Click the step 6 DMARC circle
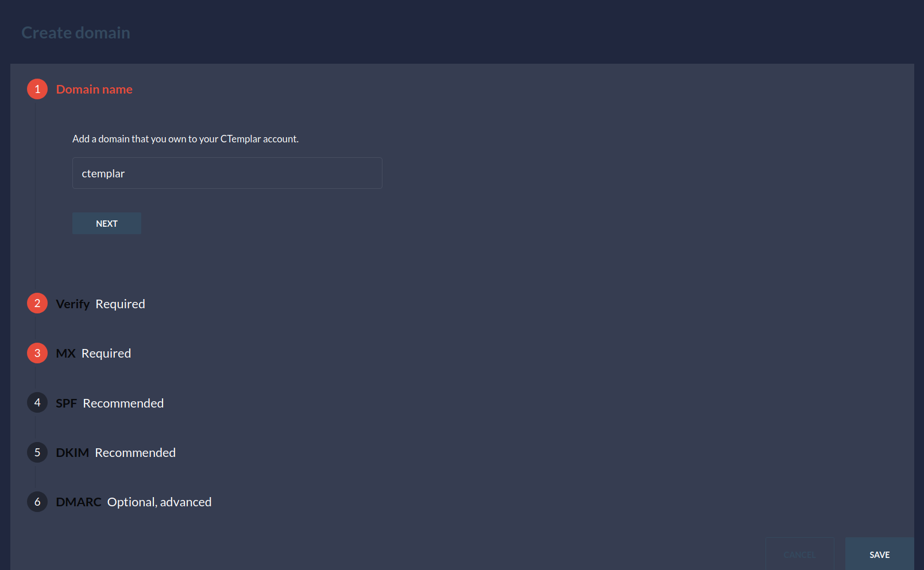 [37, 502]
